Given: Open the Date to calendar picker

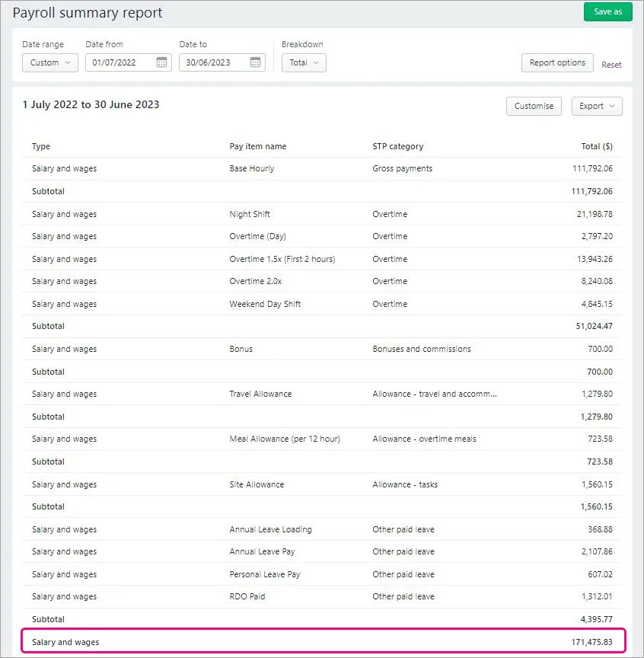Looking at the screenshot, I should coord(255,63).
